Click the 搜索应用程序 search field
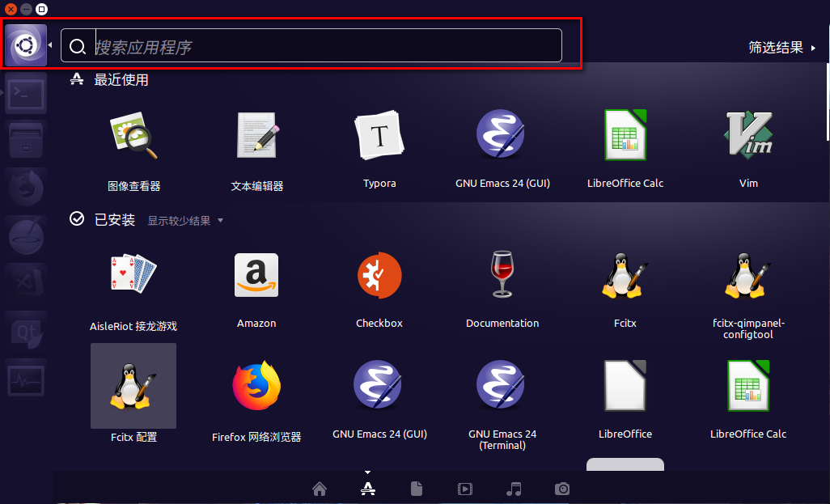This screenshot has width=830, height=504. (311, 45)
